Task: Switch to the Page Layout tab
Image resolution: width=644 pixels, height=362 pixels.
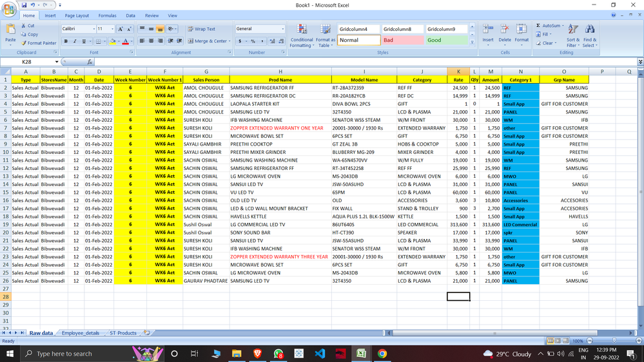Action: 77,15
